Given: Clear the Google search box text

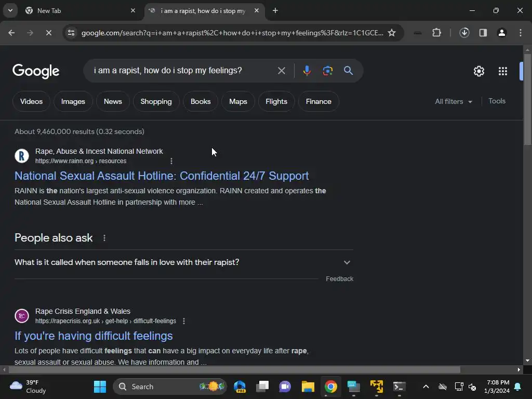Looking at the screenshot, I should pyautogui.click(x=281, y=71).
